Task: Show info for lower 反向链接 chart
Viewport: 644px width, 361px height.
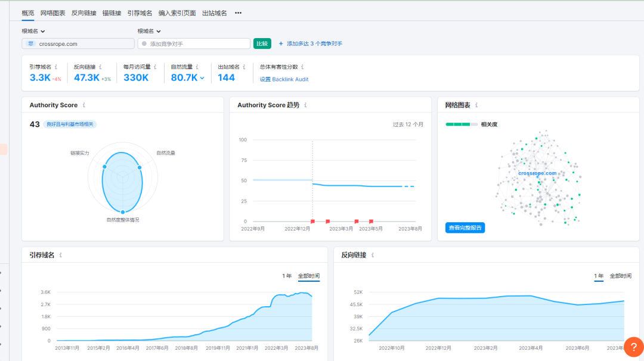Action: click(x=373, y=255)
